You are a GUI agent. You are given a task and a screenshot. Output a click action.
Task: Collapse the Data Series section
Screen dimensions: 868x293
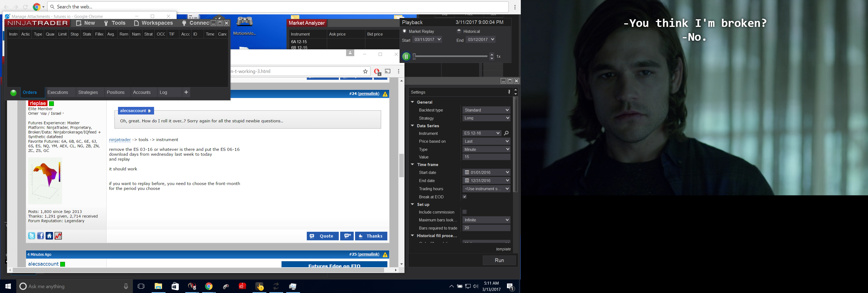click(x=412, y=126)
